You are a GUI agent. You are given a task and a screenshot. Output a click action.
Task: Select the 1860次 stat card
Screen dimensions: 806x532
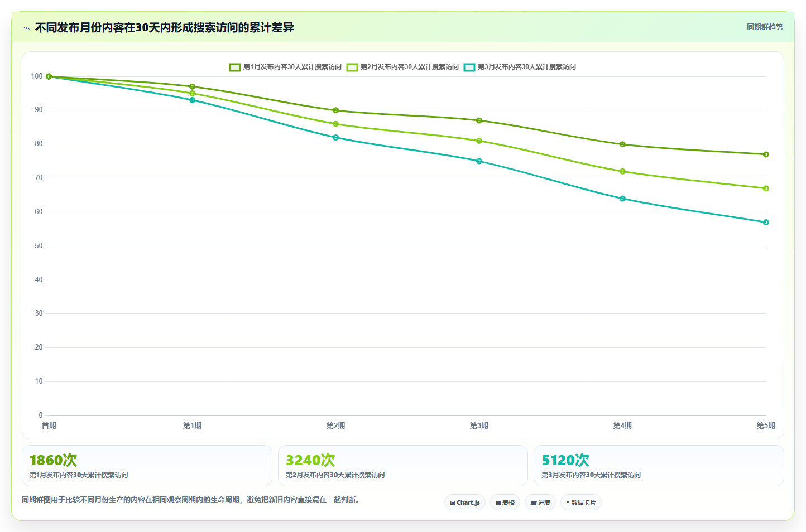[147, 466]
